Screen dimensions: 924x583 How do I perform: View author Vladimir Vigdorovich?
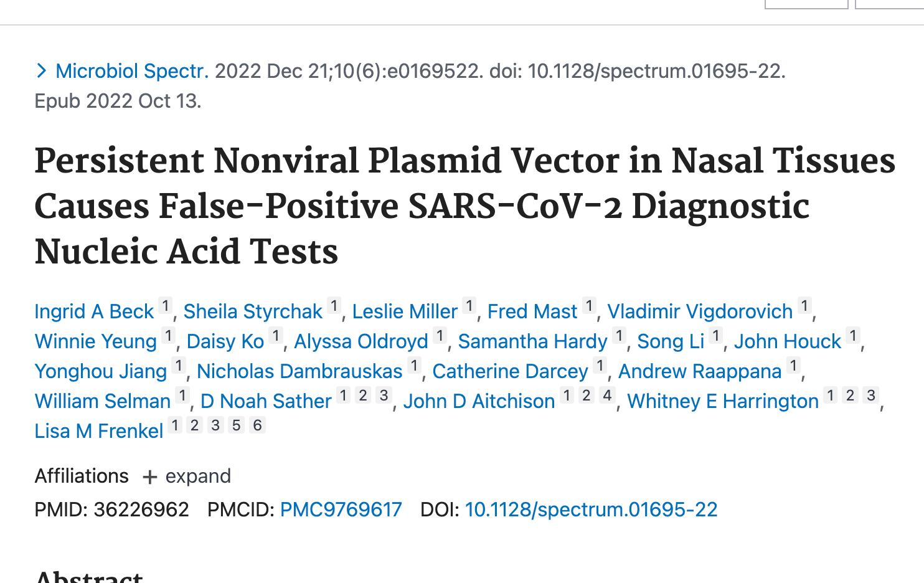tap(700, 311)
